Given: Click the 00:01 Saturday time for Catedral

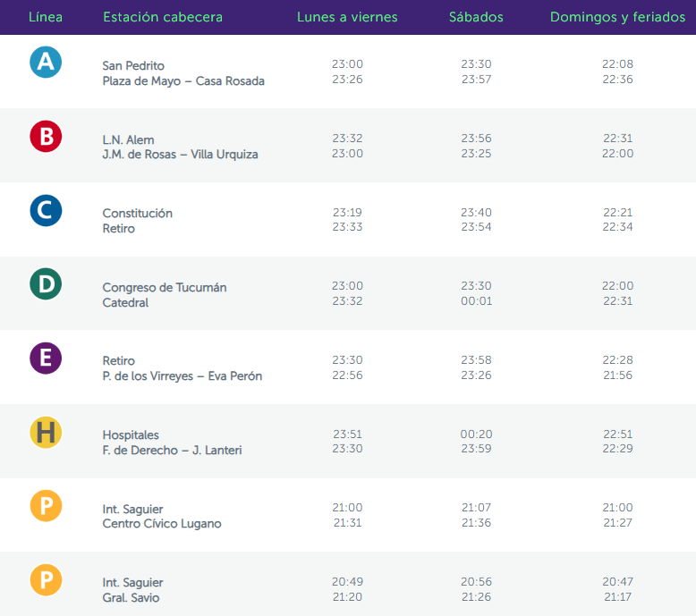Looking at the screenshot, I should point(476,301).
